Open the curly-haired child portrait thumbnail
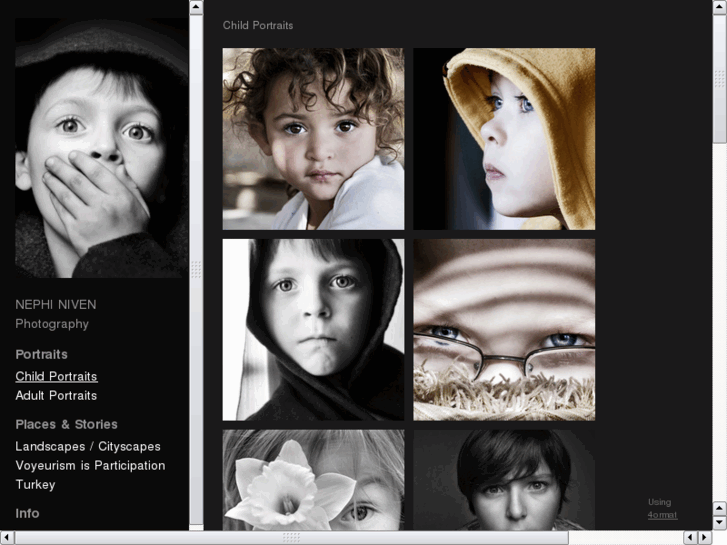Viewport: 727px width, 545px height. (313, 139)
